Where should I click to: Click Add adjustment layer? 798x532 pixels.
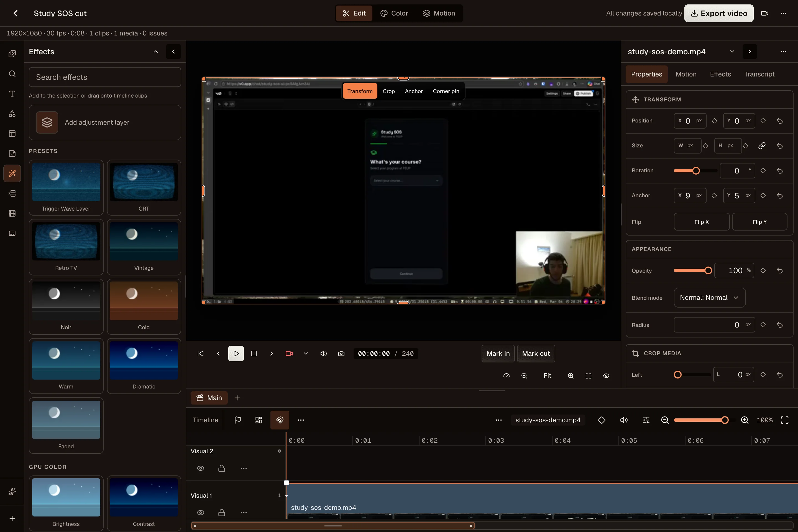pos(105,122)
